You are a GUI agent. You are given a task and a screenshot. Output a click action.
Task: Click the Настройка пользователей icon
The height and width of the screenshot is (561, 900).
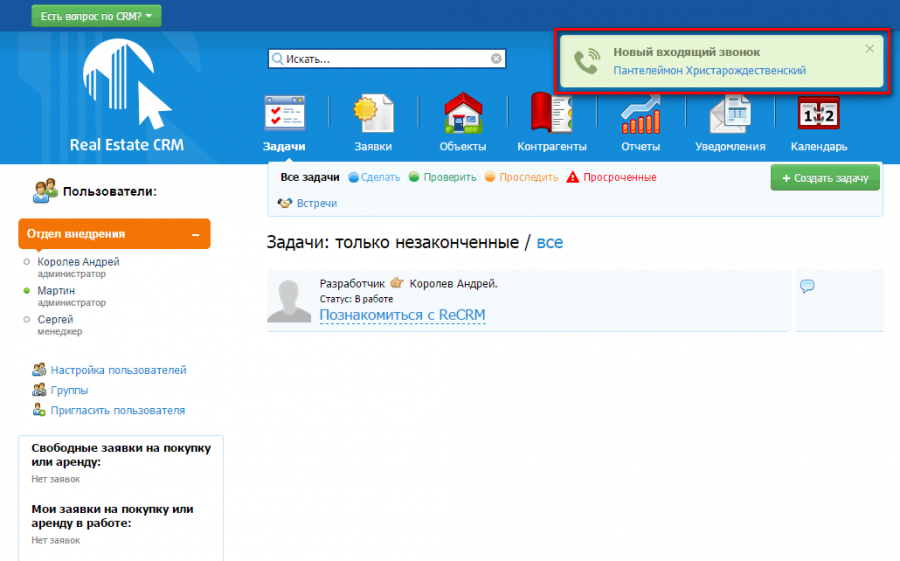pyautogui.click(x=39, y=369)
